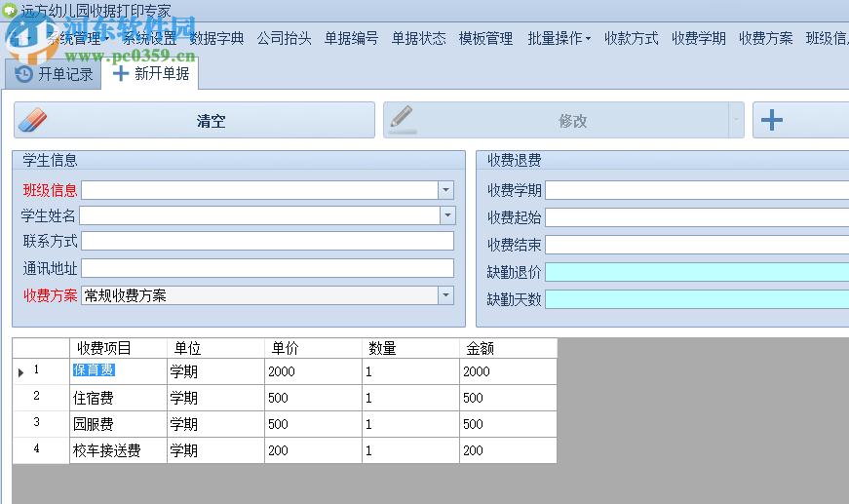Expand the 修改 button dropdown arrow
The height and width of the screenshot is (504, 849).
point(736,120)
